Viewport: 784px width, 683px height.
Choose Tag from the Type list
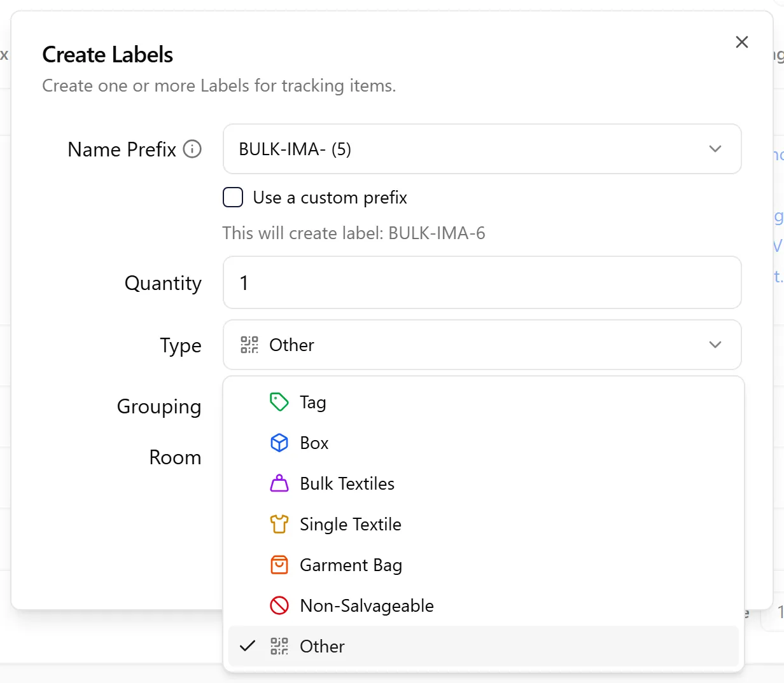(484, 402)
